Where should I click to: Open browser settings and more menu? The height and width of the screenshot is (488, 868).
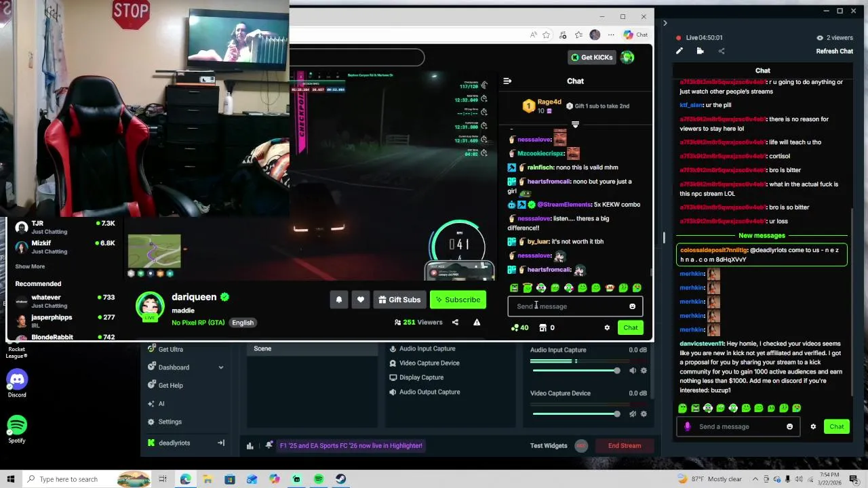click(611, 35)
